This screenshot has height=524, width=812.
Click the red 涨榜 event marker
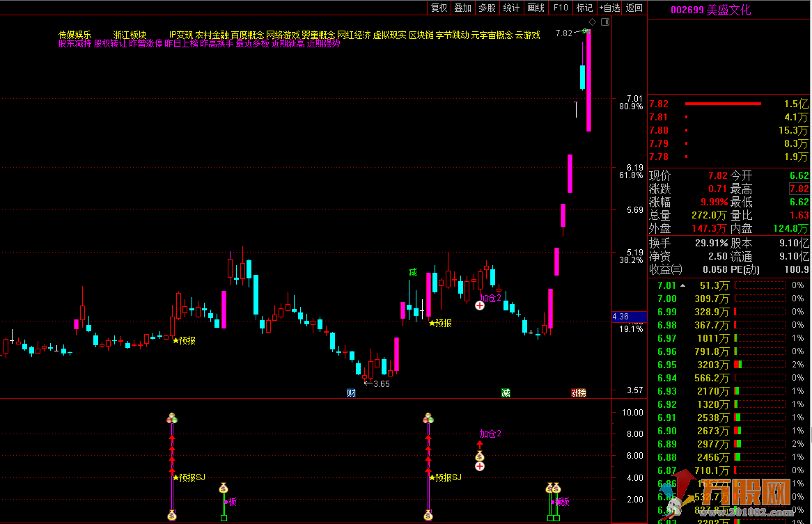click(578, 393)
